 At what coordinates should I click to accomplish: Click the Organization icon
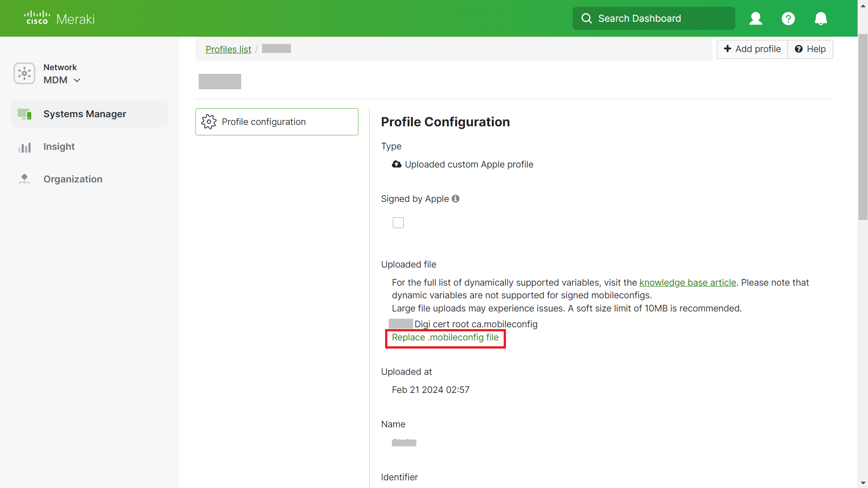(x=24, y=179)
